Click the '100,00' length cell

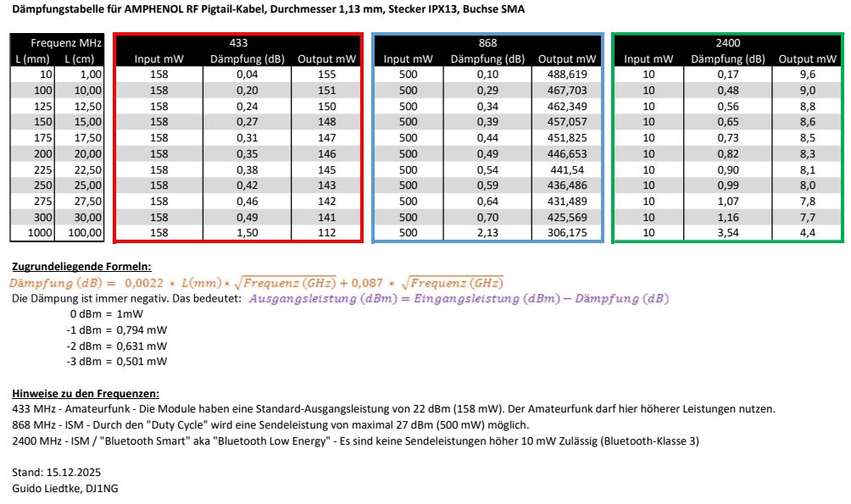click(86, 233)
